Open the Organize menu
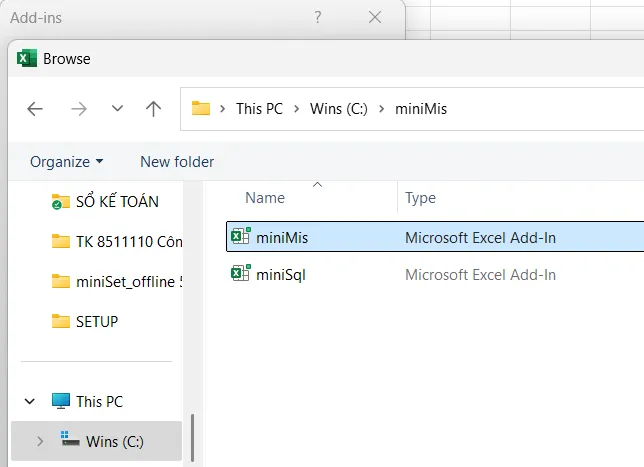644x467 pixels. (67, 162)
